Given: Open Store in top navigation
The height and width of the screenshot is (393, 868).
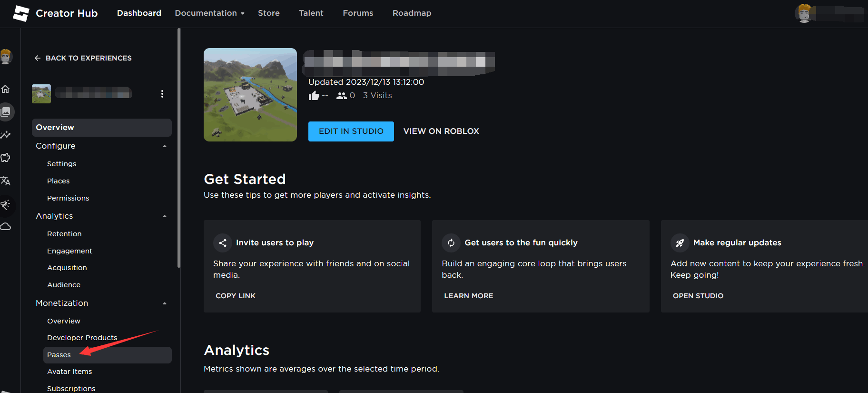Looking at the screenshot, I should pyautogui.click(x=269, y=13).
